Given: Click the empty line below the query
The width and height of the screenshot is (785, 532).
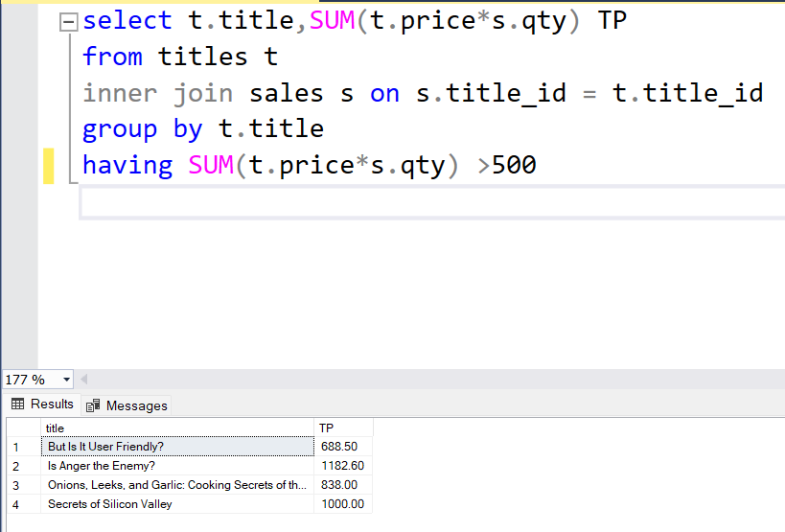Looking at the screenshot, I should pos(431,202).
